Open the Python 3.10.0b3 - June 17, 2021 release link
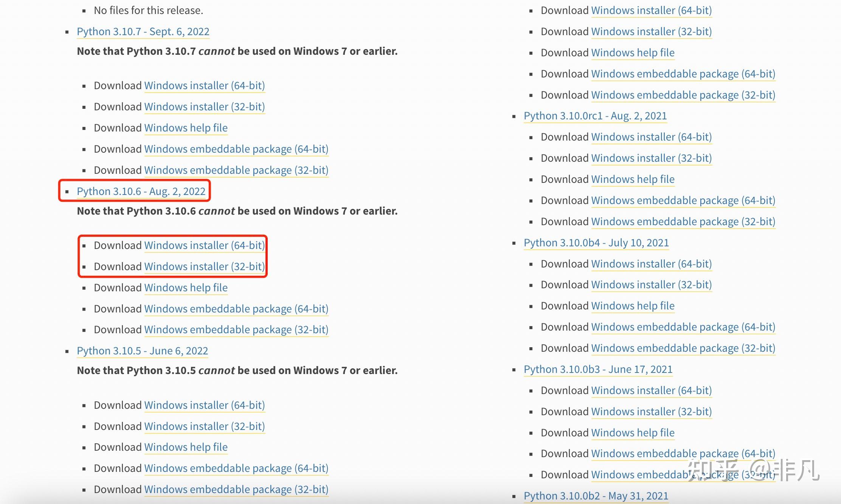The height and width of the screenshot is (504, 841). click(598, 369)
